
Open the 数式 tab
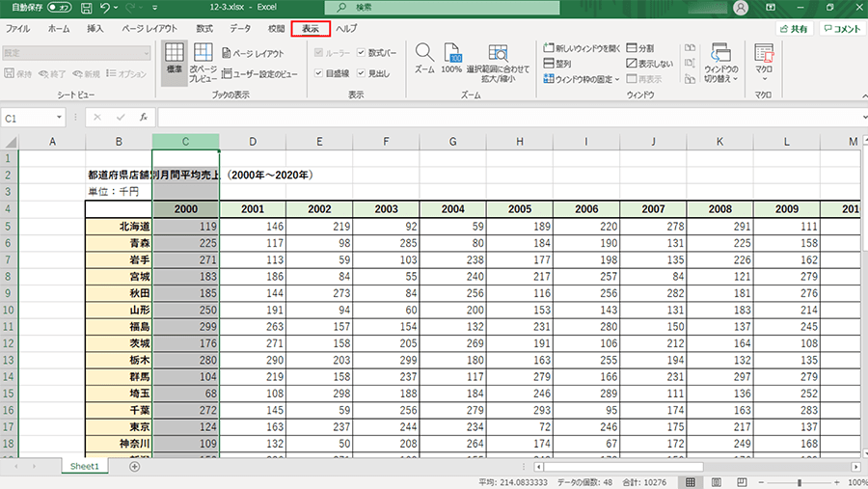point(204,29)
